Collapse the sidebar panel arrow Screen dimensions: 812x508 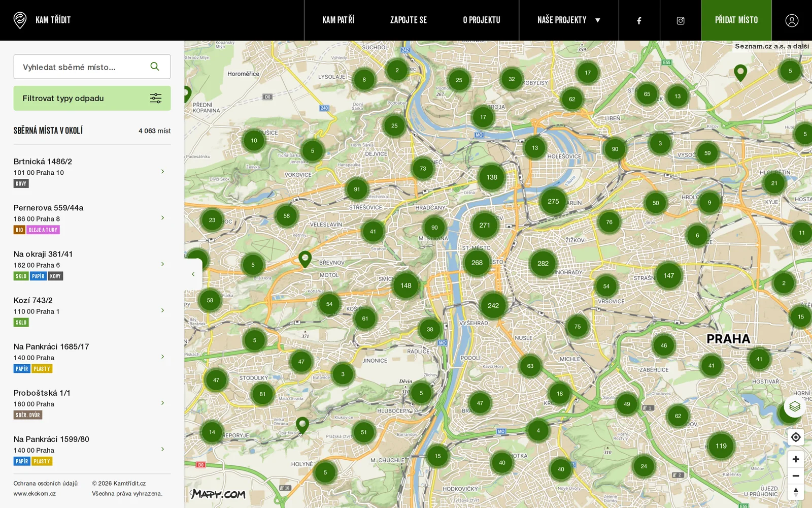tap(193, 274)
